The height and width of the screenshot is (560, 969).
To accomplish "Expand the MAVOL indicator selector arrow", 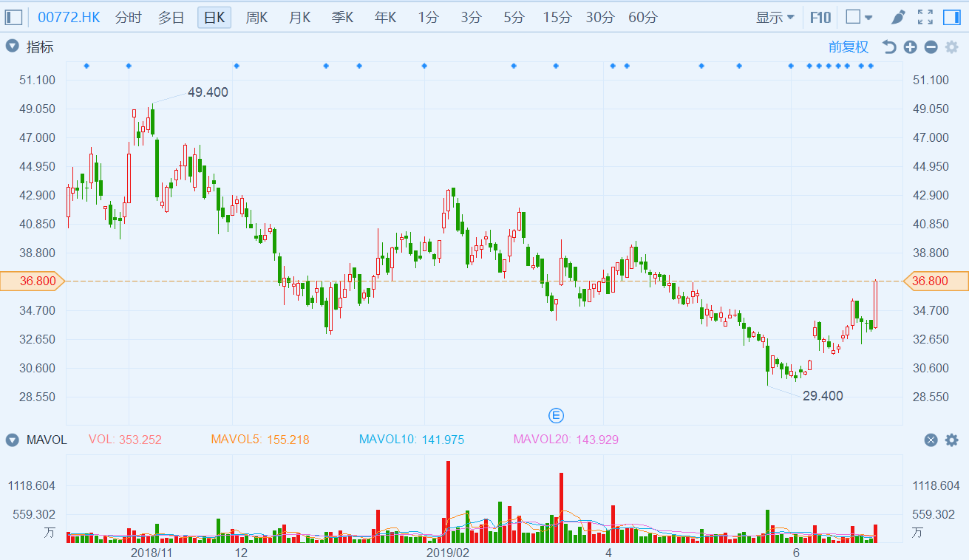I will pos(12,440).
